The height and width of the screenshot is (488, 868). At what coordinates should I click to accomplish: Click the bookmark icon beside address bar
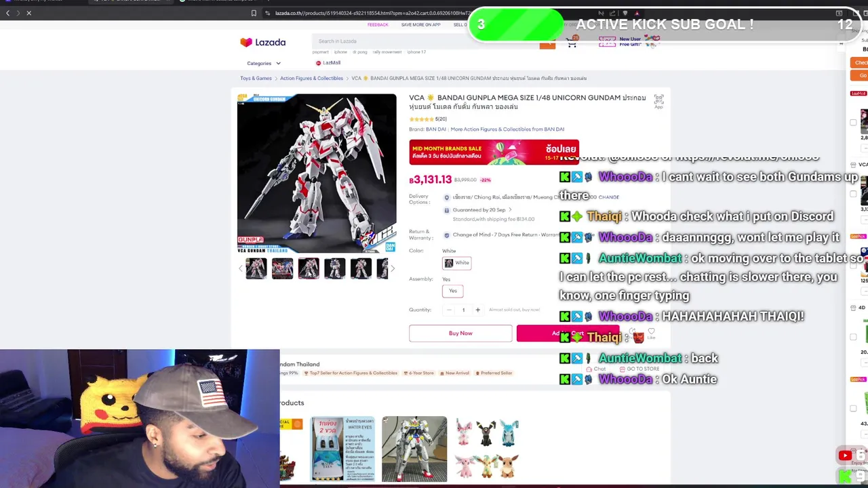tap(254, 13)
